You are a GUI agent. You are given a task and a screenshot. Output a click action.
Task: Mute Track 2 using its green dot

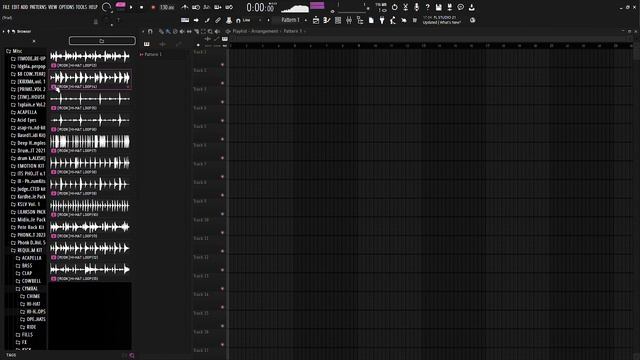click(222, 83)
